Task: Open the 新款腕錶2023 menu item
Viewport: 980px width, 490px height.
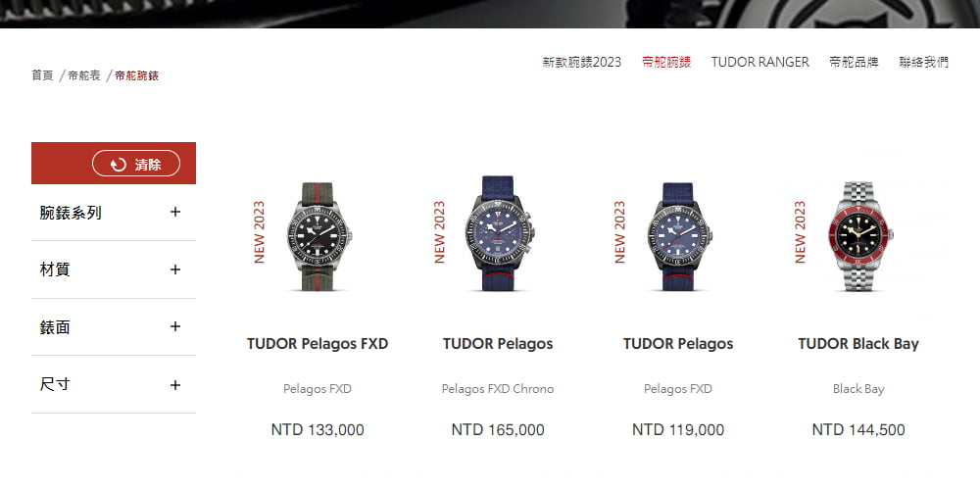Action: click(582, 62)
